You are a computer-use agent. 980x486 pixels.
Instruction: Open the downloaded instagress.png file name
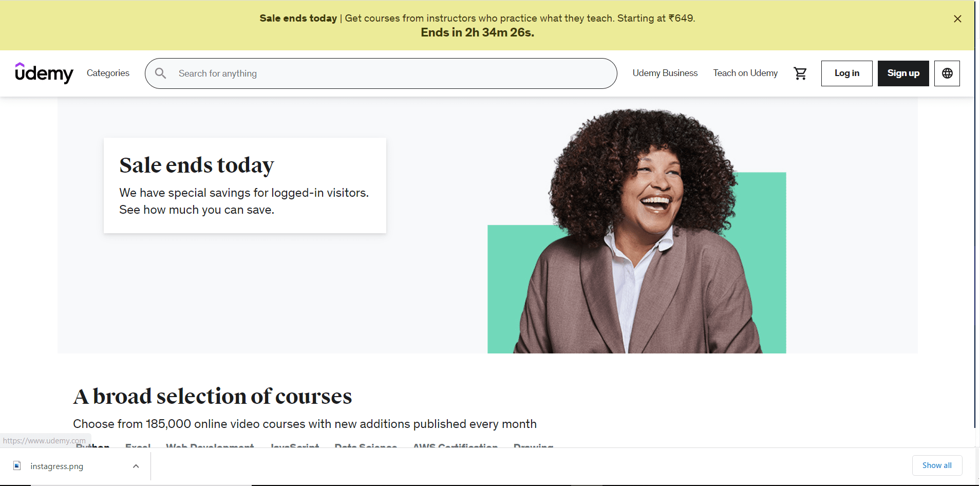click(57, 466)
